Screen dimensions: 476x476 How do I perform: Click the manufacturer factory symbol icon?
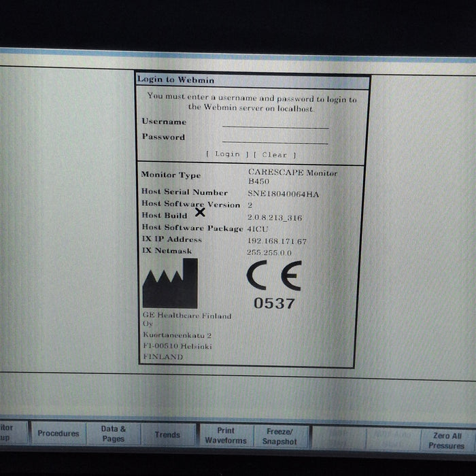tap(170, 284)
